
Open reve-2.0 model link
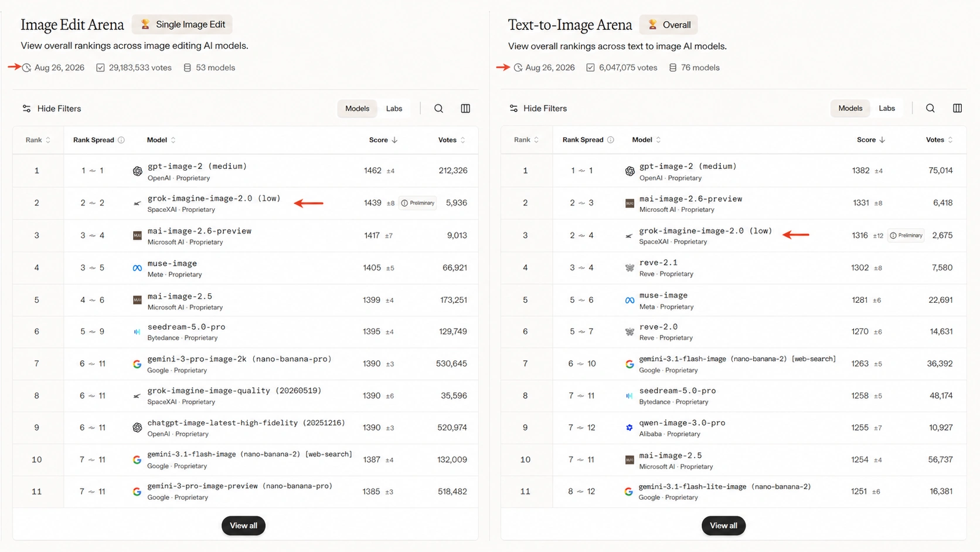[x=658, y=327]
